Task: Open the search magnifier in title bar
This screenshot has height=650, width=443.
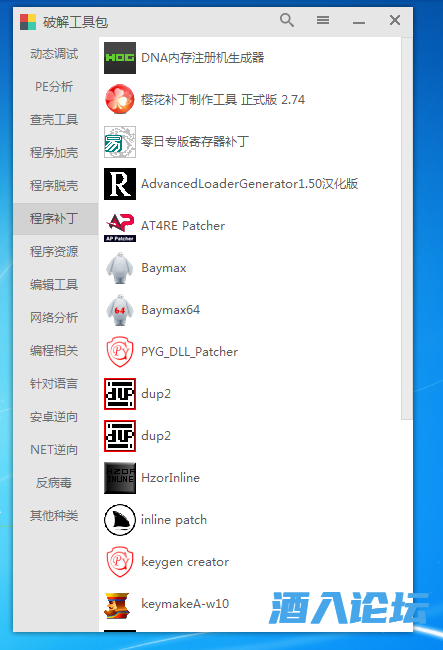Action: [x=287, y=20]
